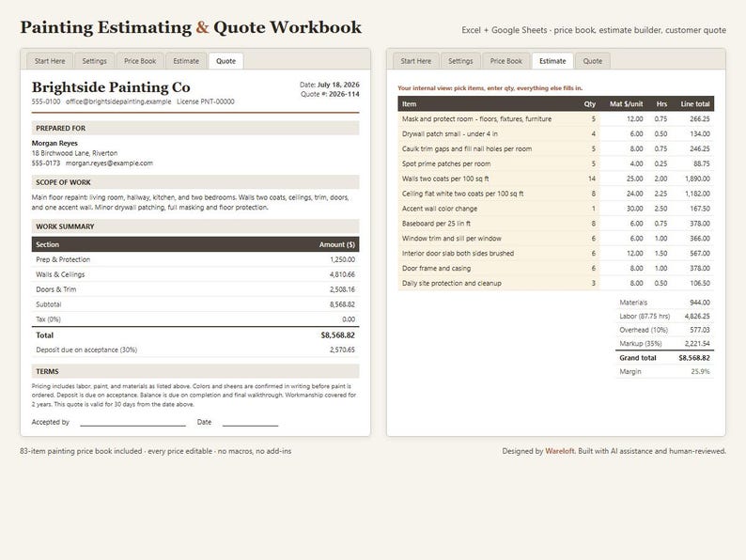Click Materials total '944.00'
Viewport: 746px width, 560px height.
tap(700, 303)
